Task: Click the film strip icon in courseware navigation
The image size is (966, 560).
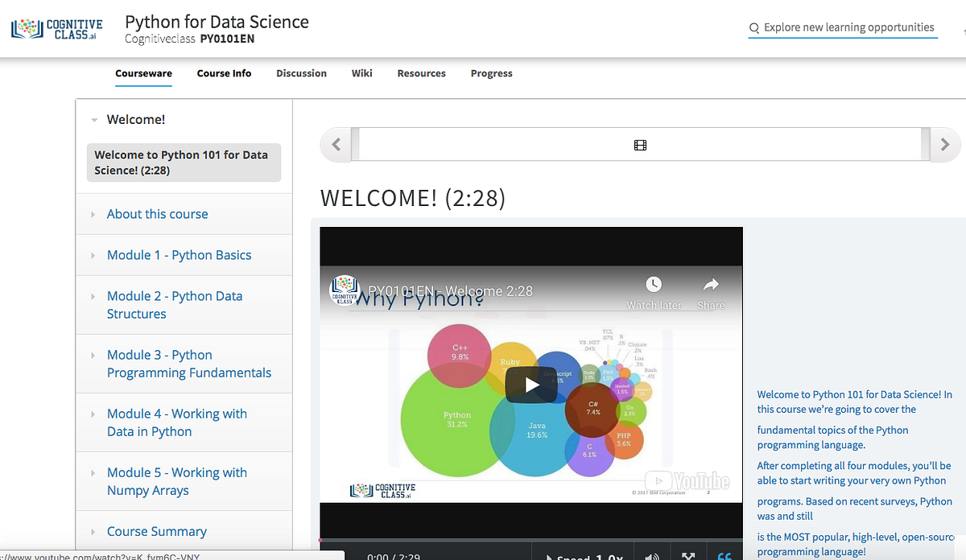Action: (x=640, y=145)
